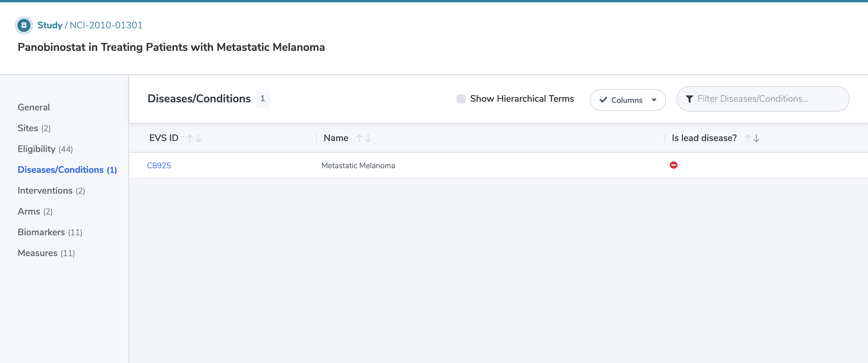Viewport: 868px width, 363px height.
Task: Click red lead disease indicator icon
Action: pyautogui.click(x=673, y=165)
